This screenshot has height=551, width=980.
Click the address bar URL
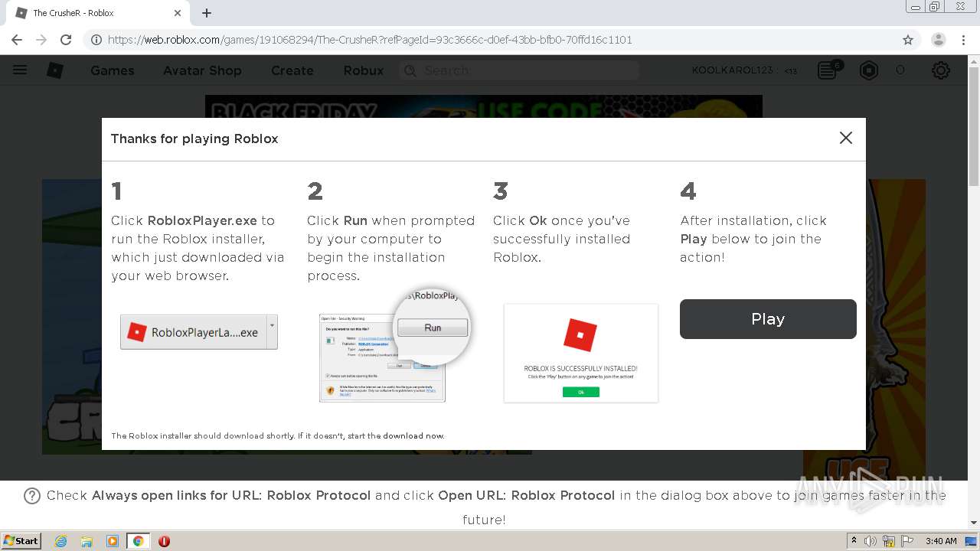pos(370,40)
